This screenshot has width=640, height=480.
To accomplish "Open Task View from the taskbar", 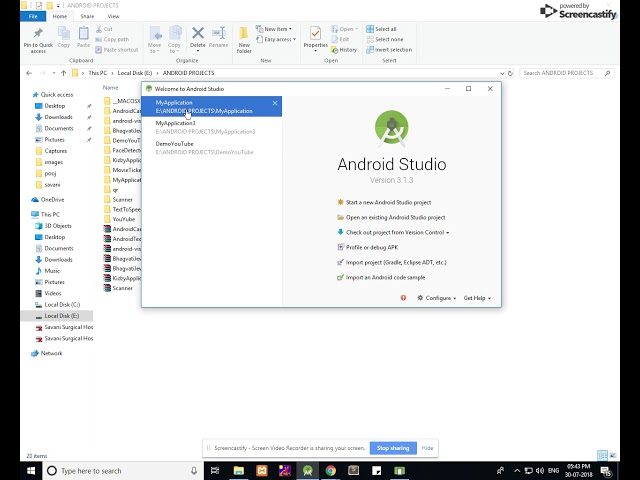I will pos(215,471).
